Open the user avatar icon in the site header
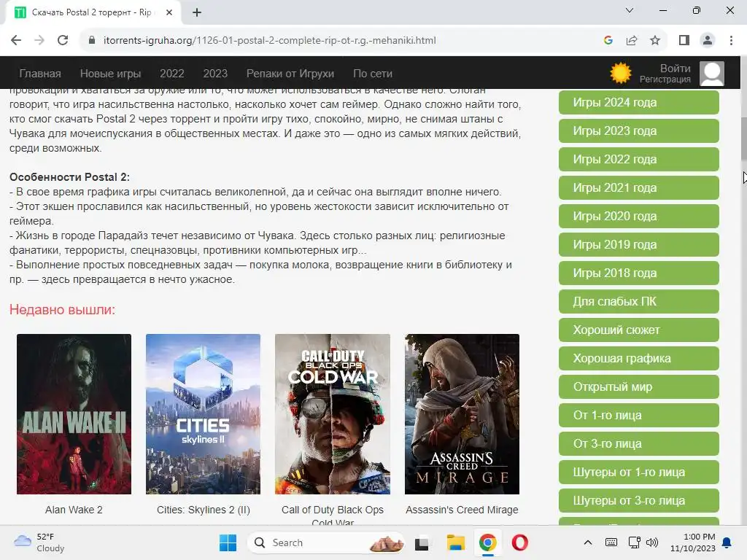The height and width of the screenshot is (560, 747). (x=712, y=74)
